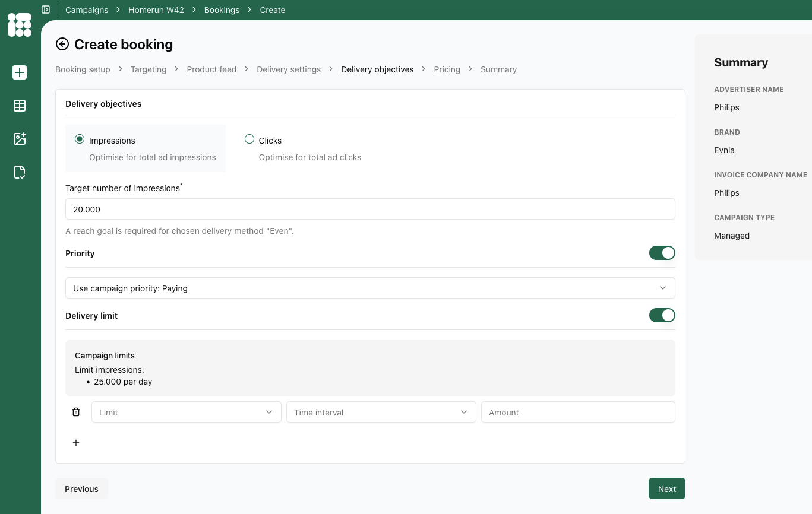Open Homerun W42 in the breadcrumb

pos(156,10)
